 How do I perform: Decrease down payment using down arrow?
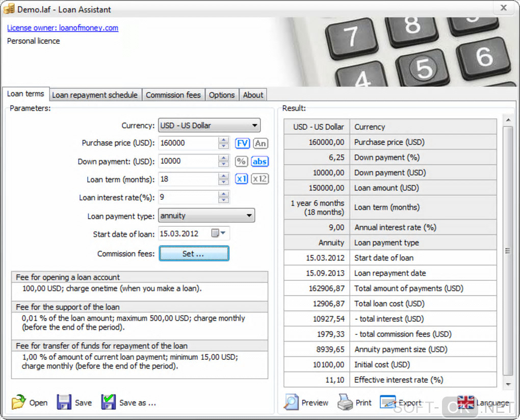pos(224,164)
